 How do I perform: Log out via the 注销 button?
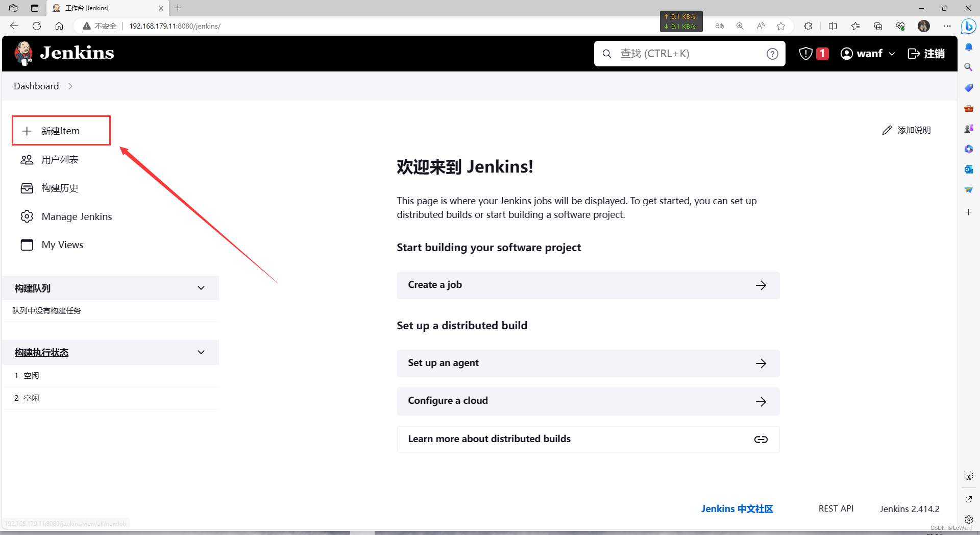[x=926, y=54]
